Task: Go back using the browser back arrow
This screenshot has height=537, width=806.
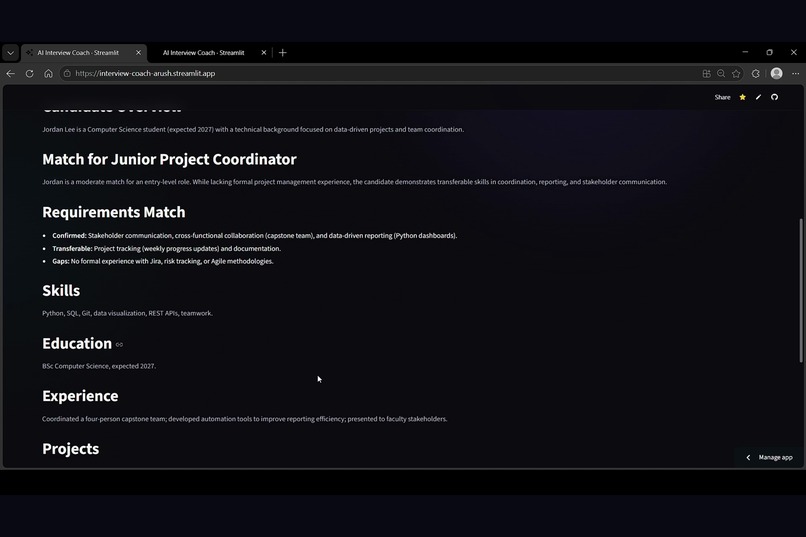Action: pos(10,73)
